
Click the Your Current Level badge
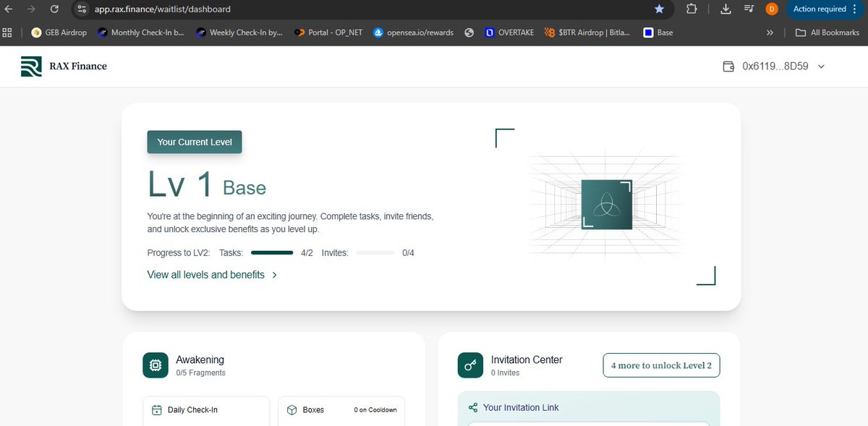[195, 142]
